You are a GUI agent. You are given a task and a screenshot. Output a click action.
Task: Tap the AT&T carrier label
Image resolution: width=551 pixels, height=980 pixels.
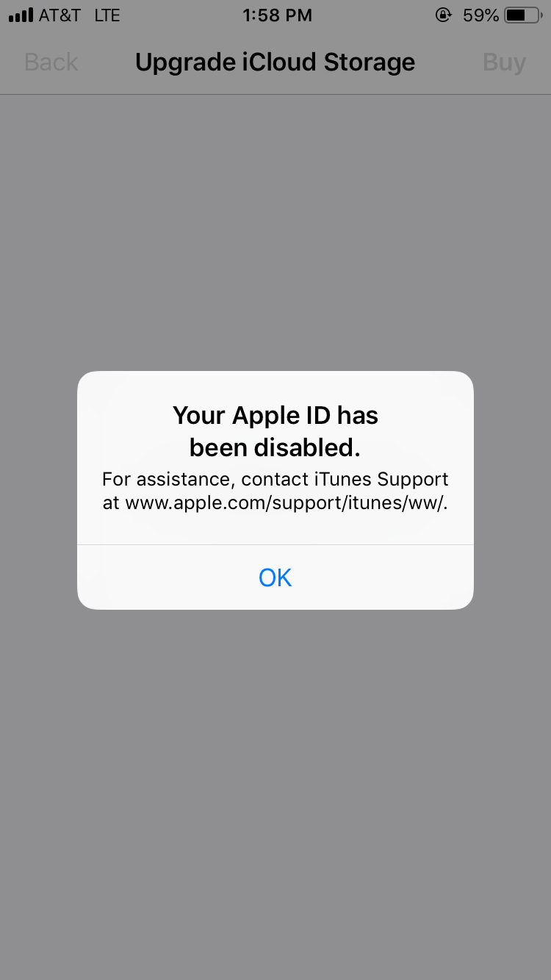[60, 15]
